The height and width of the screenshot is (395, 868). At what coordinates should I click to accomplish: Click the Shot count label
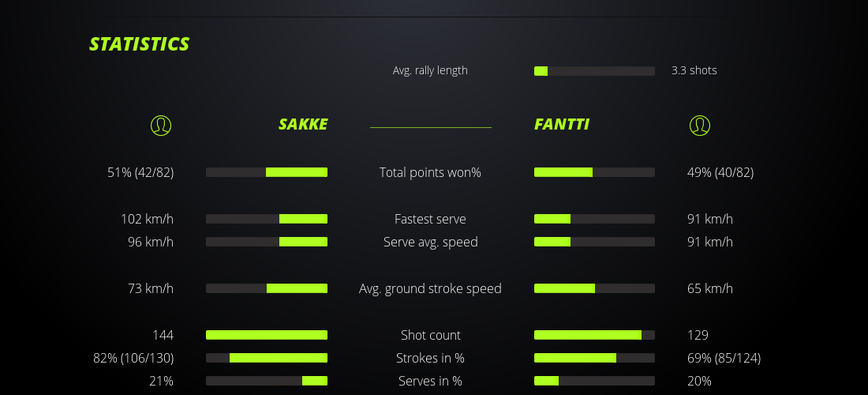pos(430,335)
